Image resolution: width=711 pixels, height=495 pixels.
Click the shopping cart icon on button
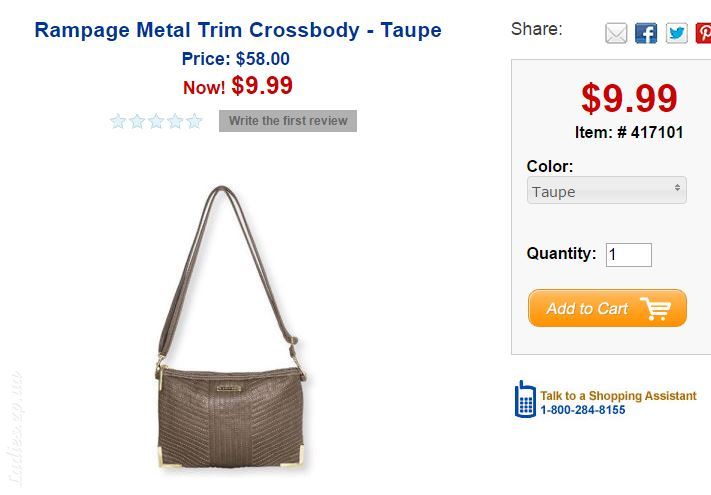[x=655, y=309]
